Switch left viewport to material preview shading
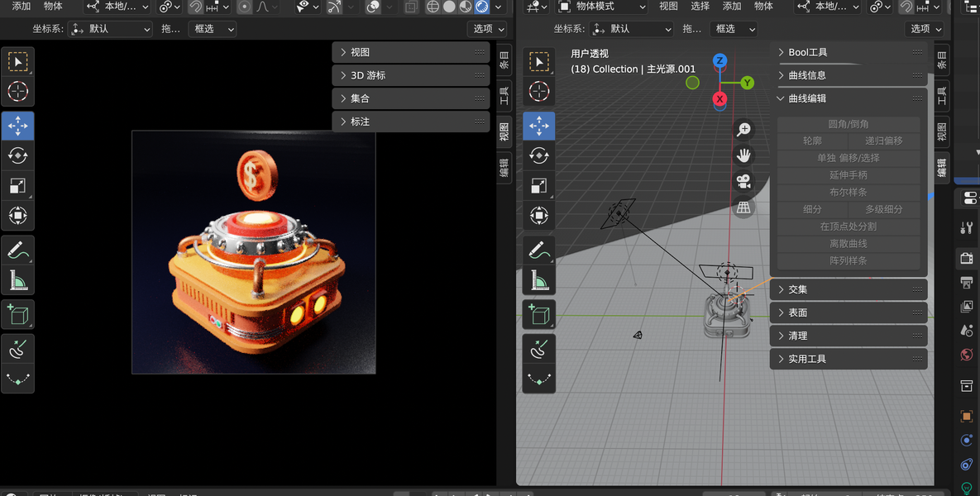Image resolution: width=980 pixels, height=496 pixels. pos(466,7)
